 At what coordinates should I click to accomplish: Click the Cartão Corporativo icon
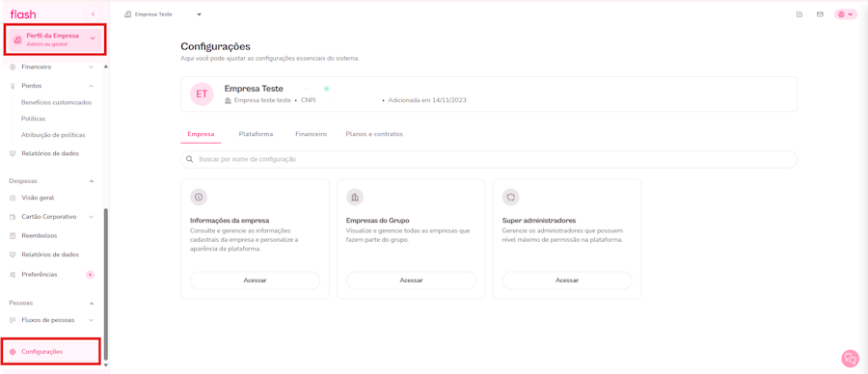click(x=13, y=217)
